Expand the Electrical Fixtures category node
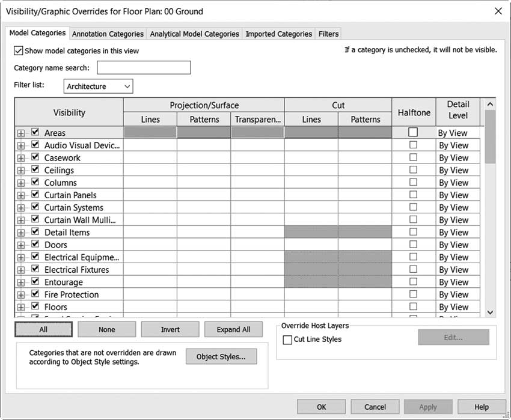Image resolution: width=511 pixels, height=420 pixels. coord(21,270)
